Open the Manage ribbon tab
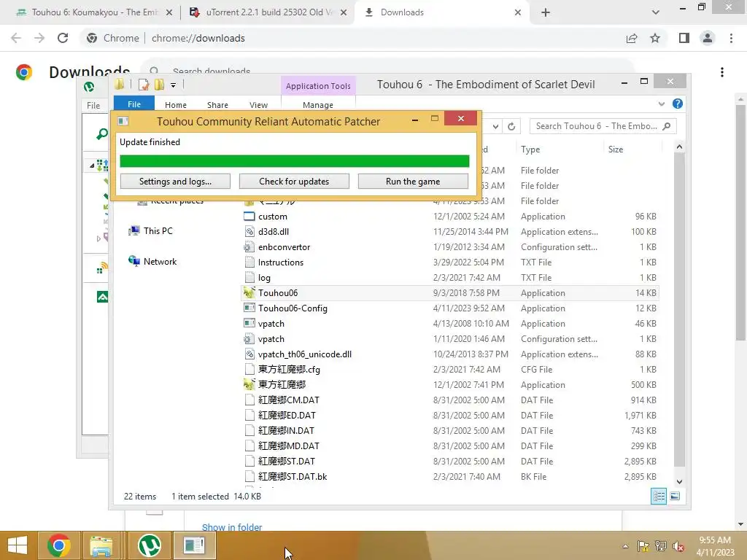This screenshot has height=560, width=747. (x=318, y=105)
